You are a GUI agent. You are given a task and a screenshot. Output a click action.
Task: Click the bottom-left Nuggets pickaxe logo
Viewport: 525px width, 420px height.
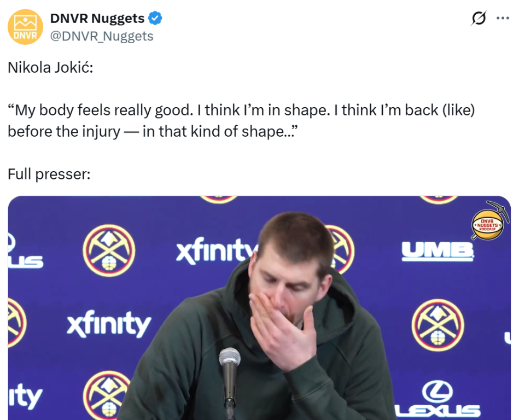coord(107,395)
